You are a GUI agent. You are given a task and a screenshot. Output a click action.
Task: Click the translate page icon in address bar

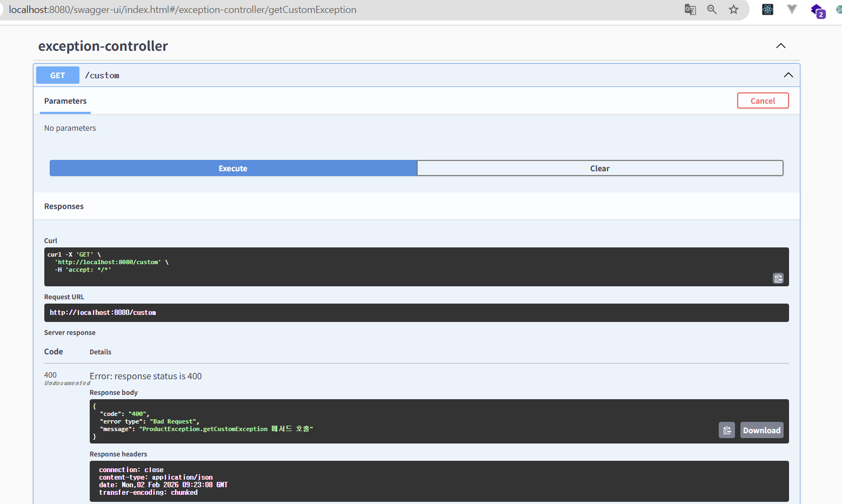click(x=690, y=9)
